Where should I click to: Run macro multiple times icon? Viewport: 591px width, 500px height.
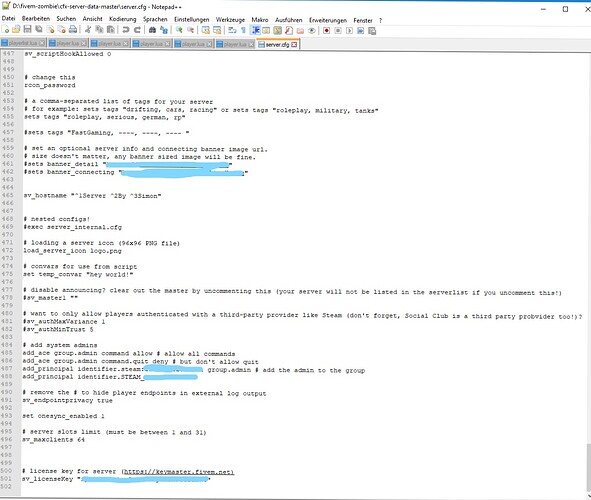(x=361, y=31)
